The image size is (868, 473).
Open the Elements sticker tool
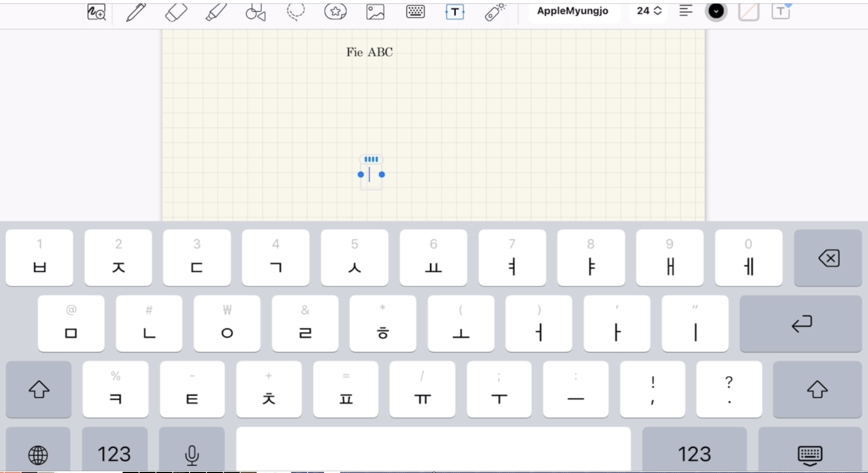pyautogui.click(x=336, y=11)
